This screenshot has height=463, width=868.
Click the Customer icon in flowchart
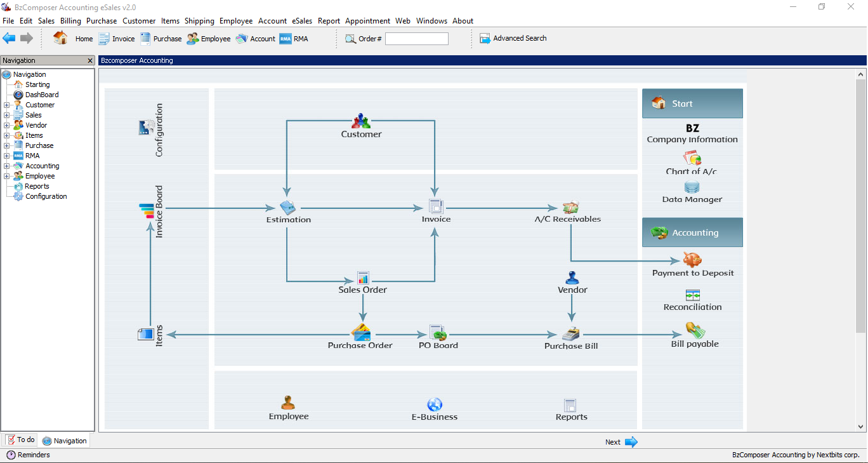(361, 121)
